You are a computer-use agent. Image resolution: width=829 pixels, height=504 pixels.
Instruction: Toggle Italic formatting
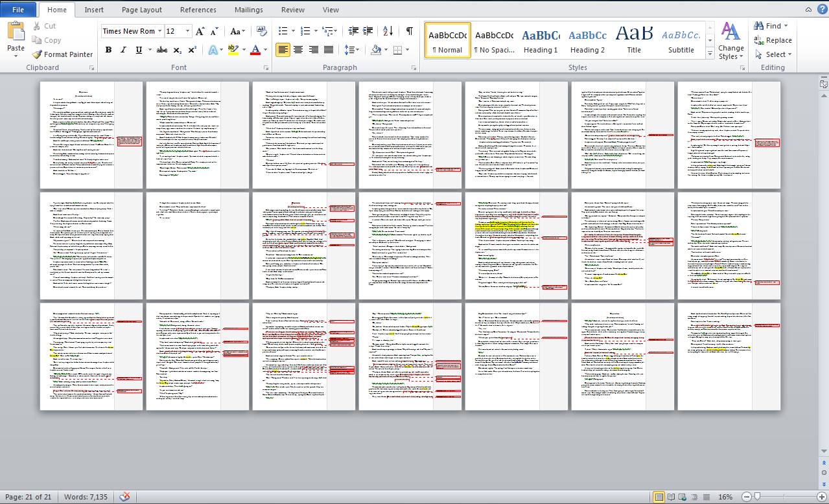click(x=123, y=50)
